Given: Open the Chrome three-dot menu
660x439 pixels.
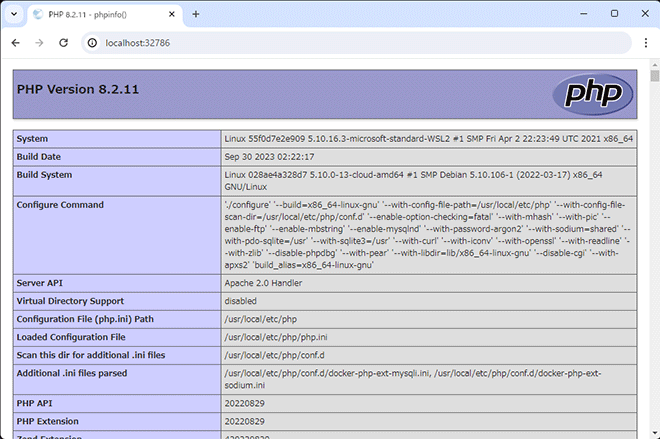Looking at the screenshot, I should coord(646,43).
